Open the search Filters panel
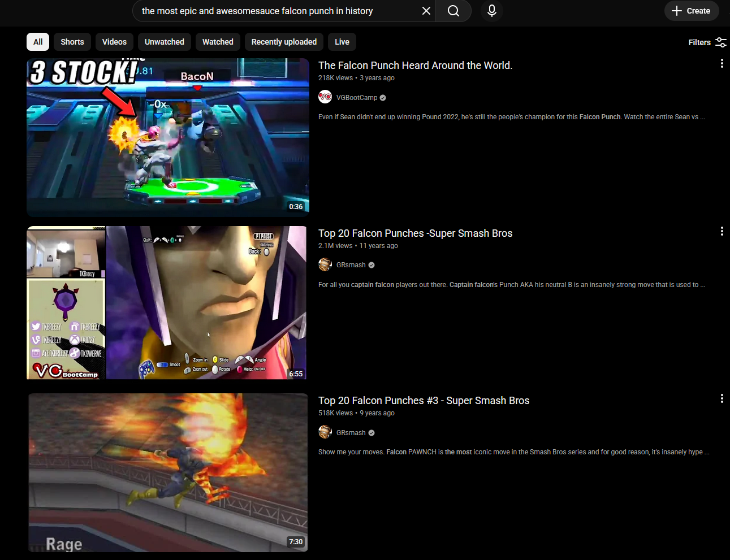The height and width of the screenshot is (560, 730). pos(707,42)
